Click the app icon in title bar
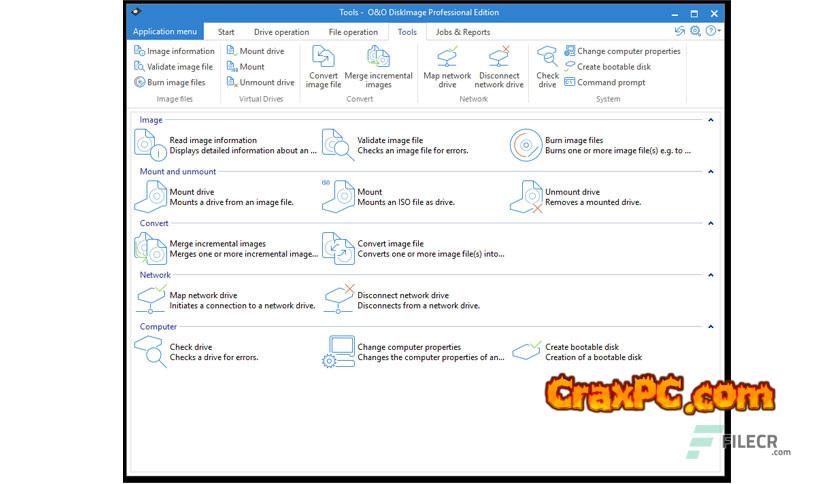The image size is (836, 484). [x=136, y=12]
